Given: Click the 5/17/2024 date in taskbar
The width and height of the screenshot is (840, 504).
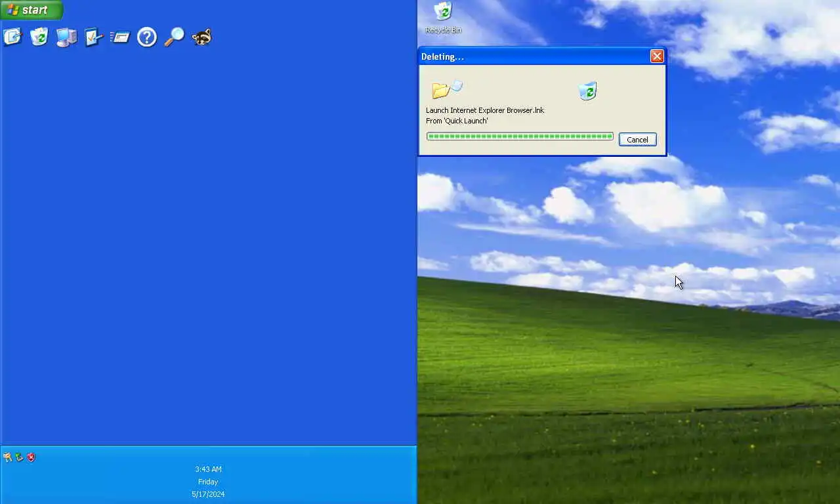Looking at the screenshot, I should [x=208, y=494].
